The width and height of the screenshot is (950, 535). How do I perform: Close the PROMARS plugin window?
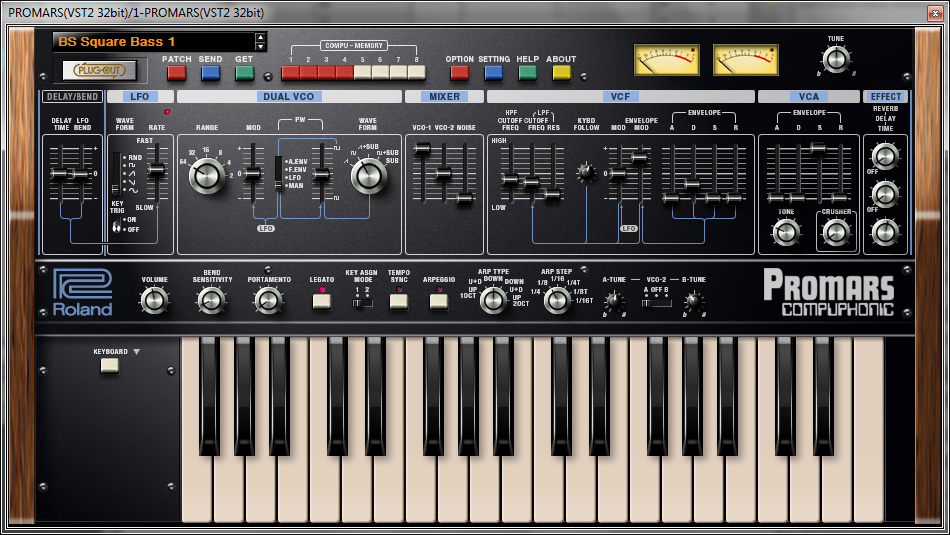pos(935,13)
